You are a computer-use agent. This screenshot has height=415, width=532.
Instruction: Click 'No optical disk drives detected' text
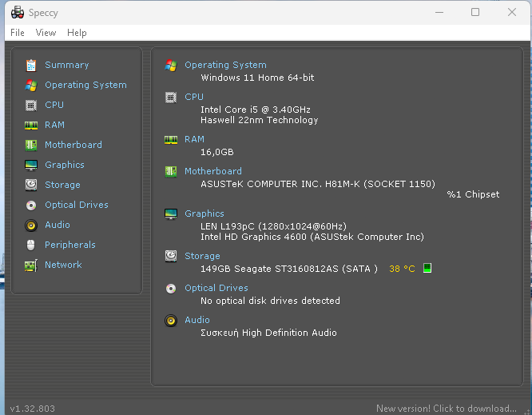(271, 301)
